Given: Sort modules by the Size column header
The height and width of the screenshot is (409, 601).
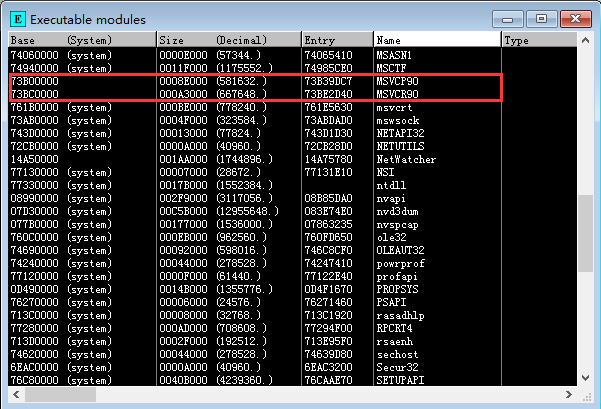Looking at the screenshot, I should [229, 40].
